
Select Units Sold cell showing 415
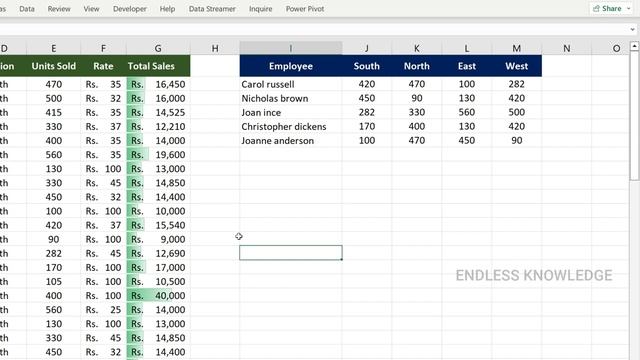pyautogui.click(x=53, y=112)
